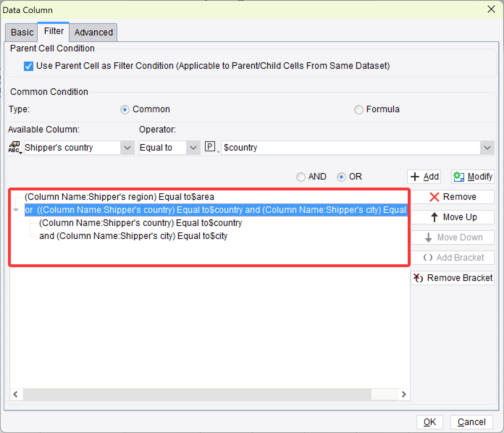Viewport: 504px width, 433px height.
Task: Click the green gear Modify icon
Action: 458,177
